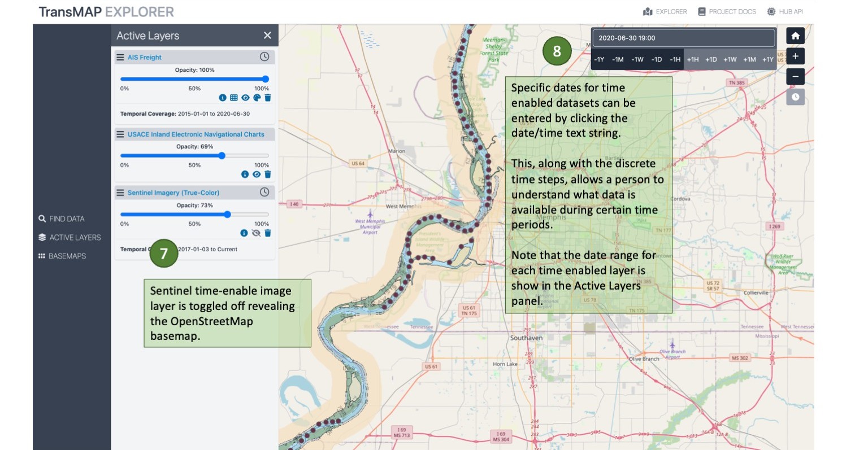Adjust the USACE charts opacity slider
This screenshot has height=450, width=868.
tap(194, 156)
